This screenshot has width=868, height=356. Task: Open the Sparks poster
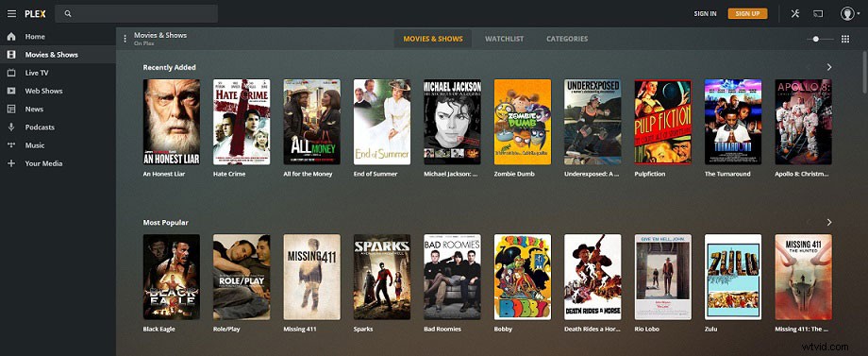click(x=382, y=277)
